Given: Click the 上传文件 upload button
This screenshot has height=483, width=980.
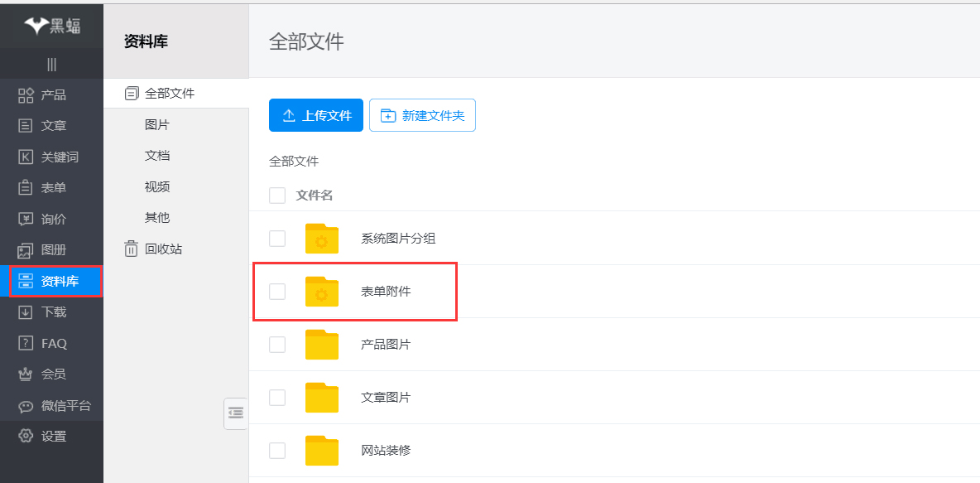Looking at the screenshot, I should [316, 116].
